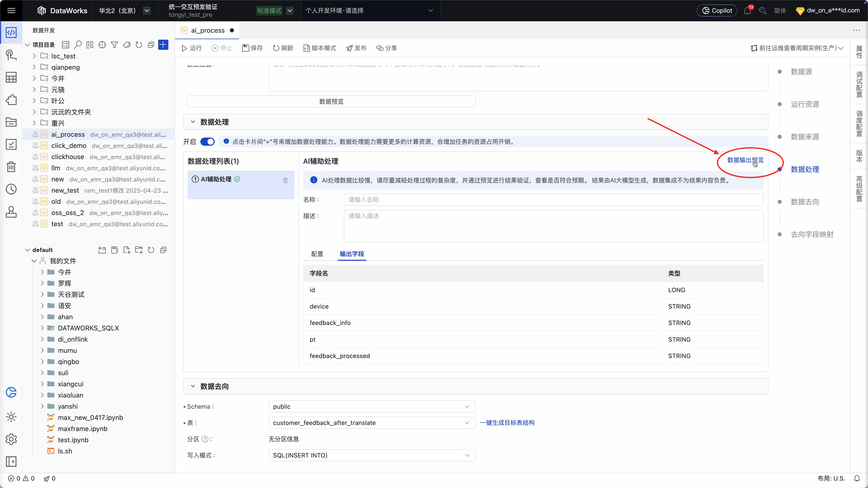Select the 输出字段 tab

[351, 254]
